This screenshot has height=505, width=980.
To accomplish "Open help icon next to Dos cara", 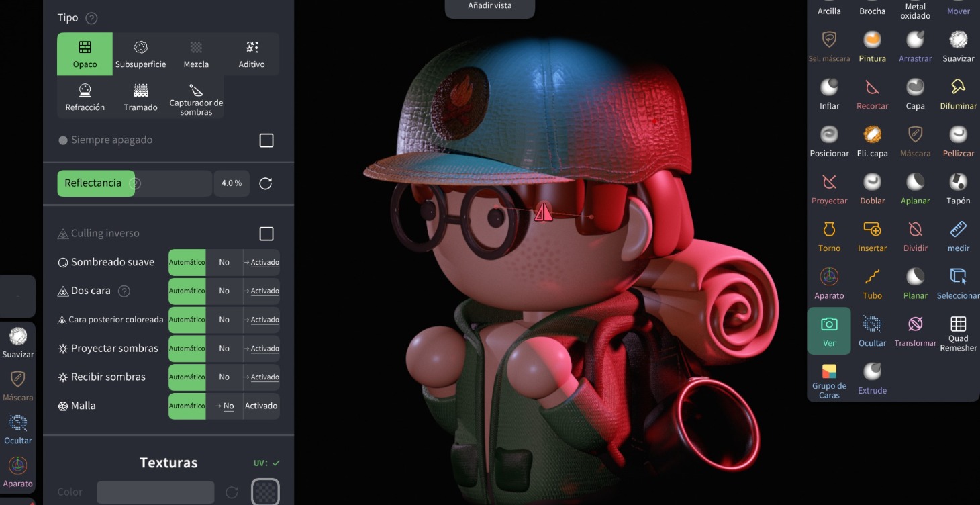I will (124, 291).
